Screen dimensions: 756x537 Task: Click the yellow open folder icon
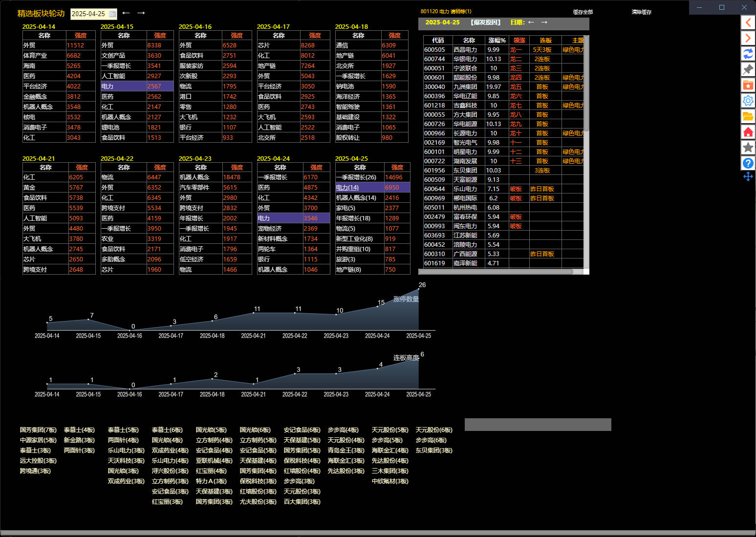748,116
